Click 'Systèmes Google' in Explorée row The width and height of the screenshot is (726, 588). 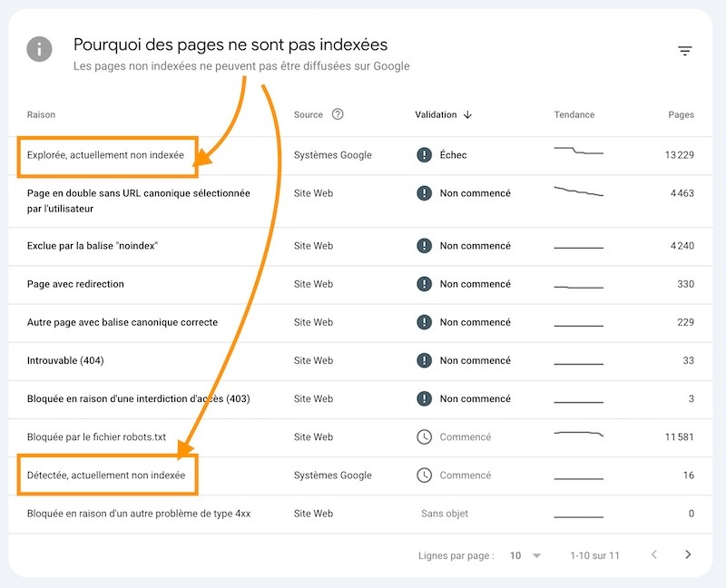[x=332, y=155]
